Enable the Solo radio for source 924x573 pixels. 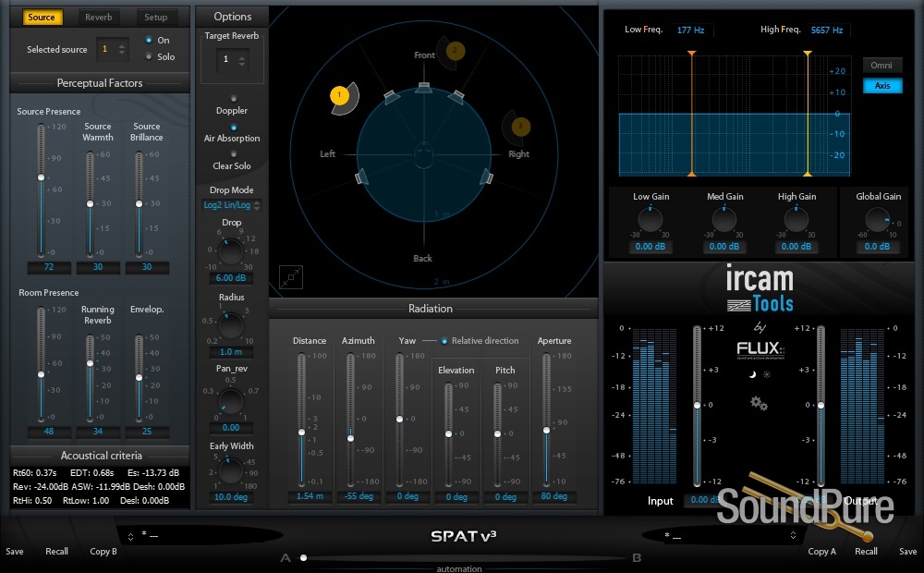(149, 56)
